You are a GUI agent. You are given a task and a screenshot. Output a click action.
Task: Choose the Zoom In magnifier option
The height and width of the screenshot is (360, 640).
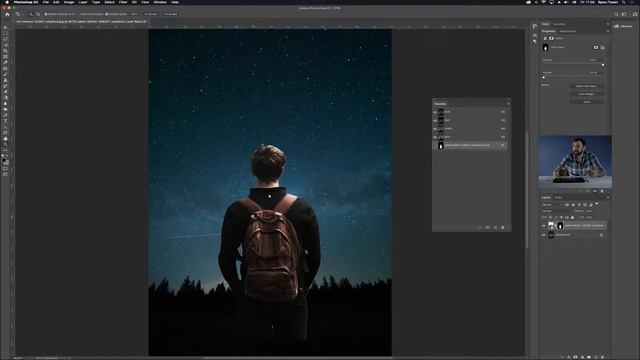31,14
